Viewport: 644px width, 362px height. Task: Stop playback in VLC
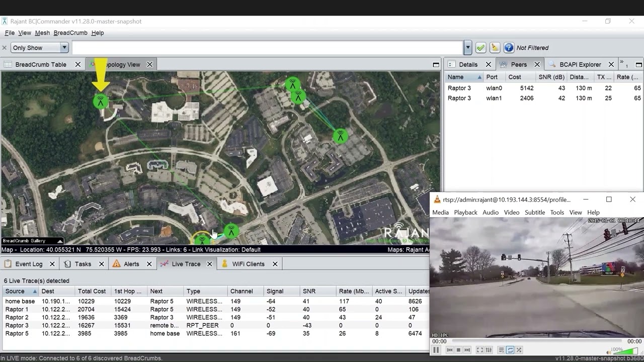(x=458, y=350)
